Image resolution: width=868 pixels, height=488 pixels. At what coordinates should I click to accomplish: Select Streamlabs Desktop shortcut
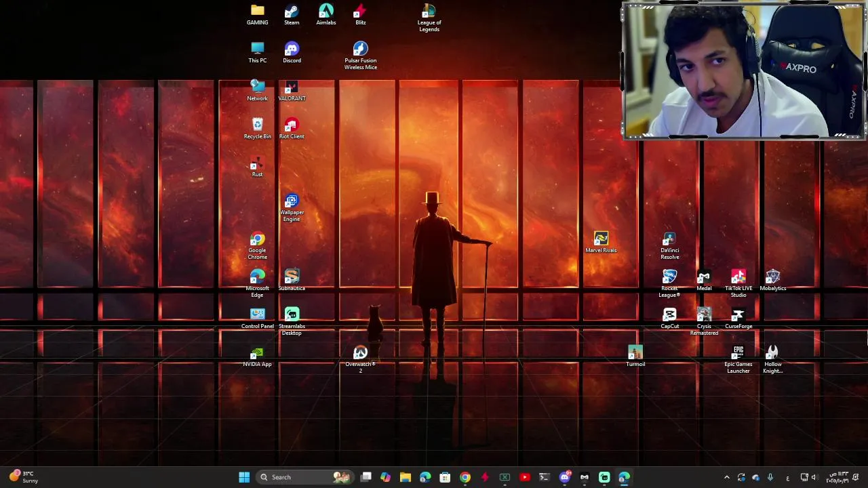(x=292, y=321)
